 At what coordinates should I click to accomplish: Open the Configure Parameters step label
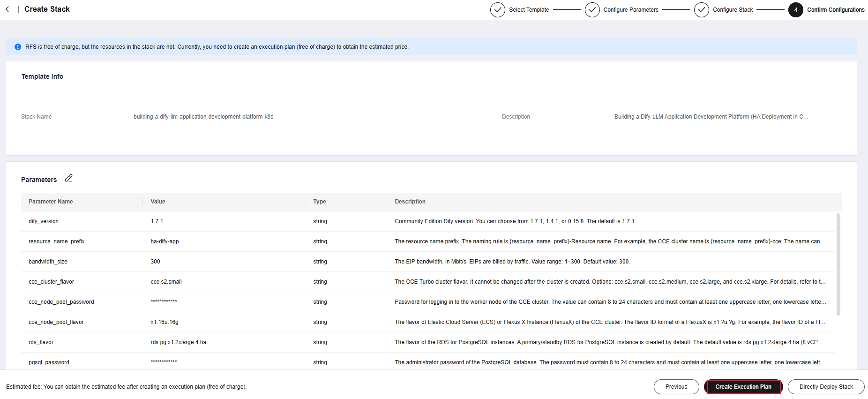coord(631,10)
